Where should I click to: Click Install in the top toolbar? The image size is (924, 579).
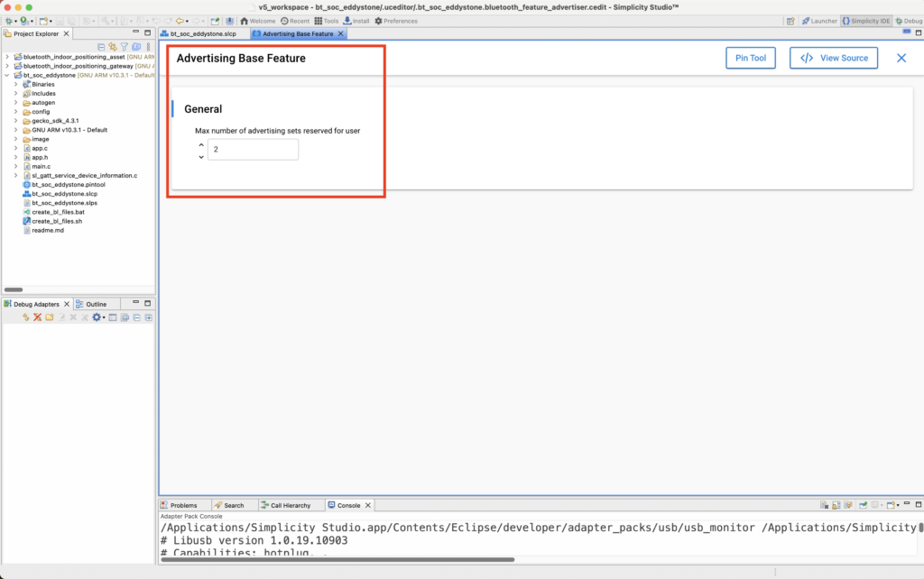click(356, 21)
